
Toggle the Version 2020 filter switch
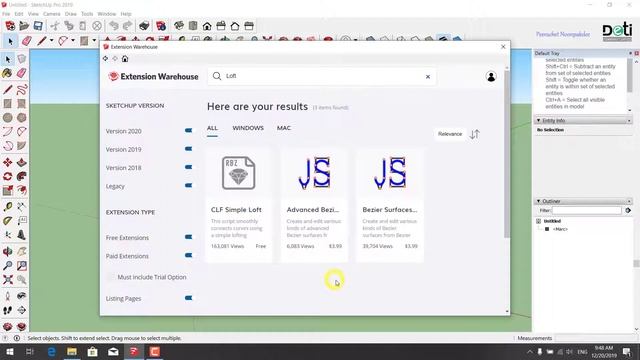[x=188, y=131]
